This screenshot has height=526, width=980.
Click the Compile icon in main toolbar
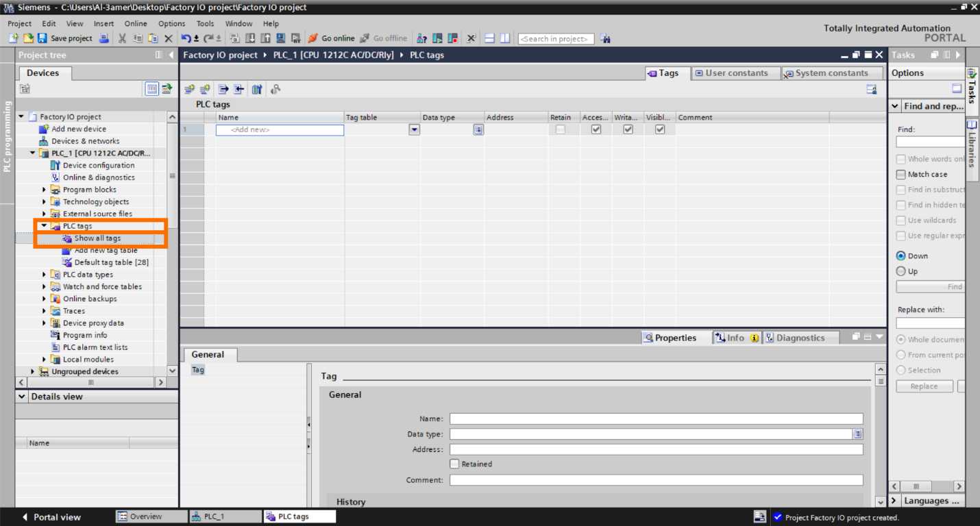(x=234, y=38)
